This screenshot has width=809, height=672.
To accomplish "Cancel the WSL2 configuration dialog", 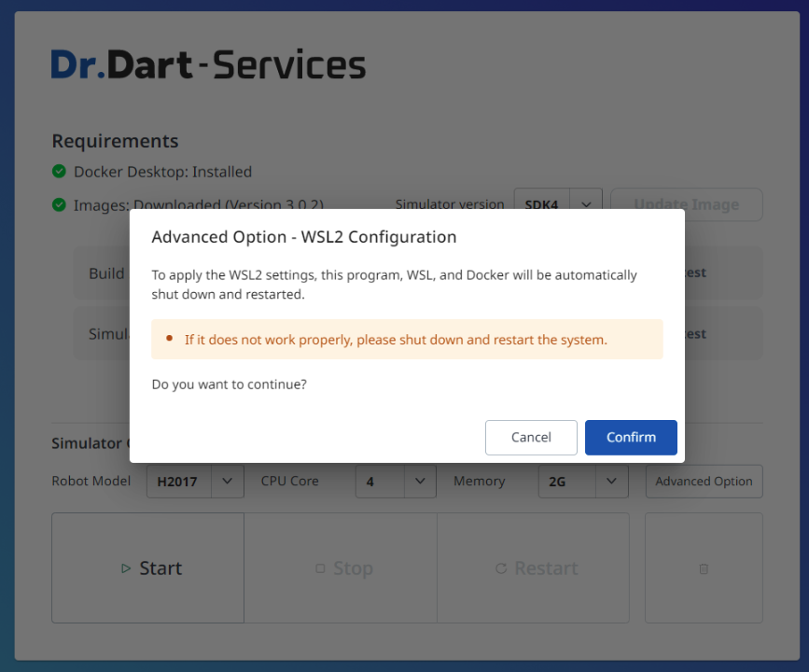I will (531, 437).
